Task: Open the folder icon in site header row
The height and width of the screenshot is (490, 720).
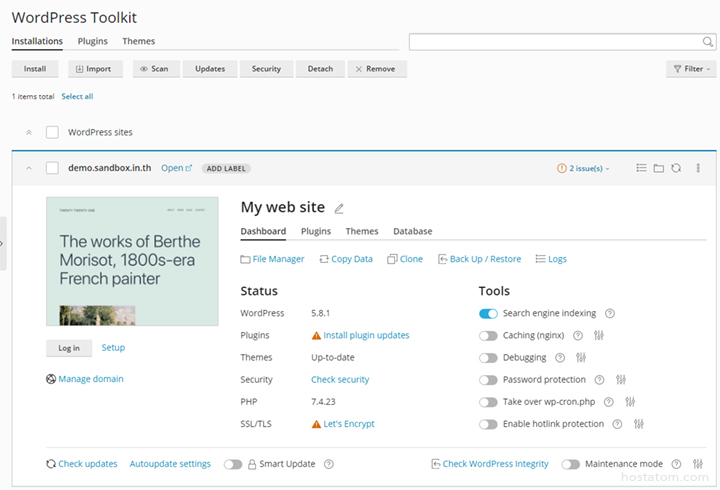Action: (659, 168)
